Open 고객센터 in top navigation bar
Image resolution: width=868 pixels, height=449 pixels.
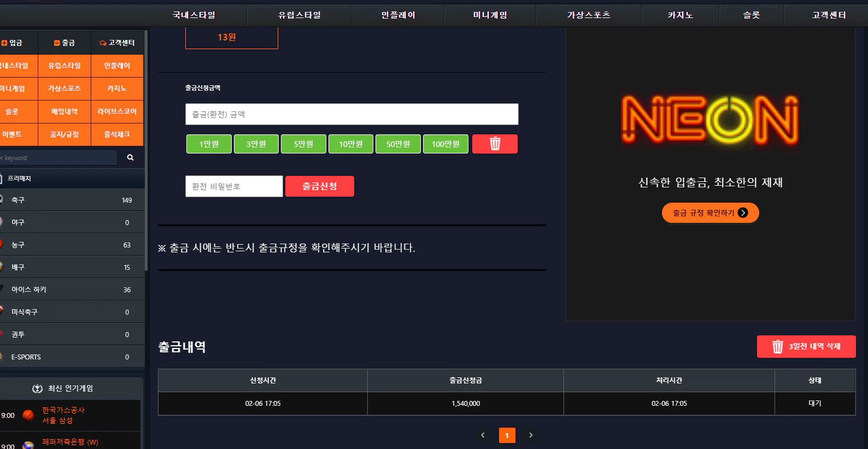pos(829,15)
